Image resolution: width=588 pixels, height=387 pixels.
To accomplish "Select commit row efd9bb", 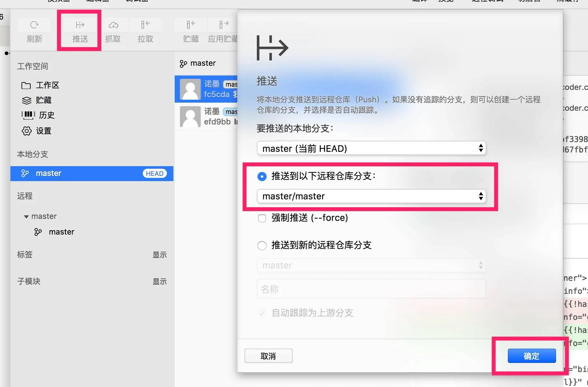I will pos(206,116).
